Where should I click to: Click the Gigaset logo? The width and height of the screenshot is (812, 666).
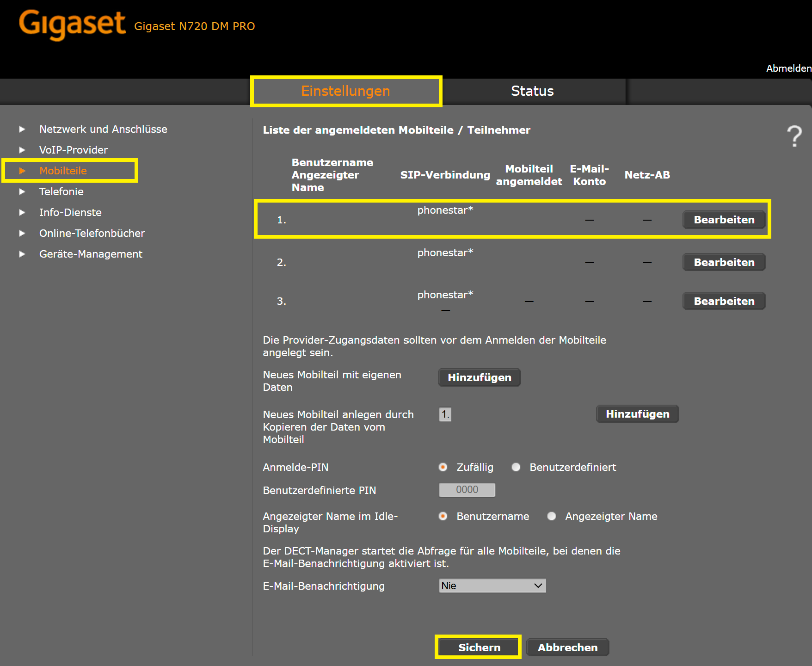click(x=72, y=25)
